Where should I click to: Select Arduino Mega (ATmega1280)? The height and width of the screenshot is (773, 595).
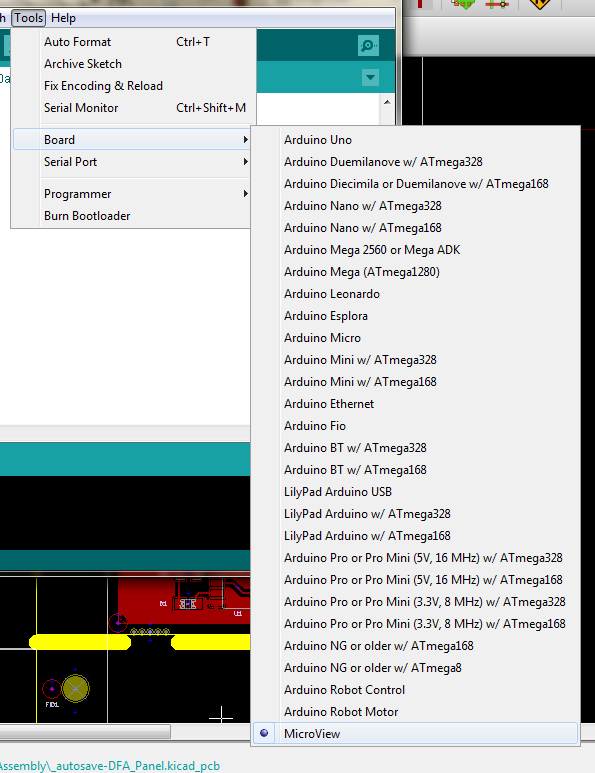coord(415,272)
